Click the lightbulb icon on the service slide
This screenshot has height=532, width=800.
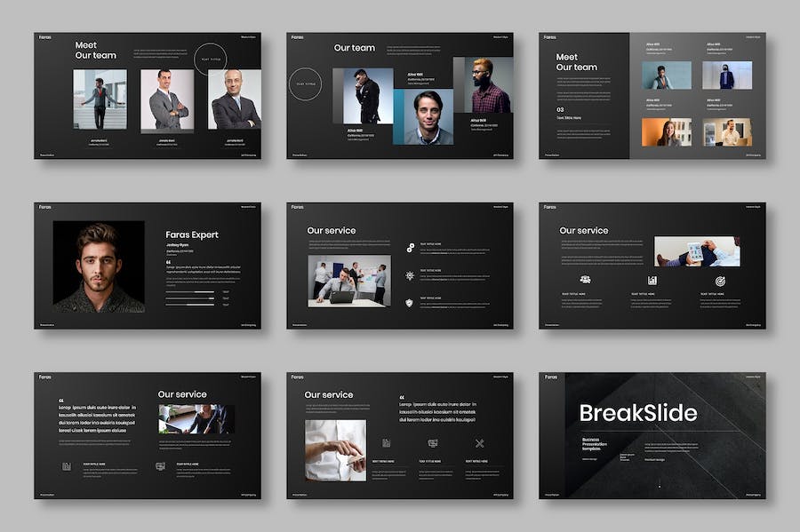409,275
